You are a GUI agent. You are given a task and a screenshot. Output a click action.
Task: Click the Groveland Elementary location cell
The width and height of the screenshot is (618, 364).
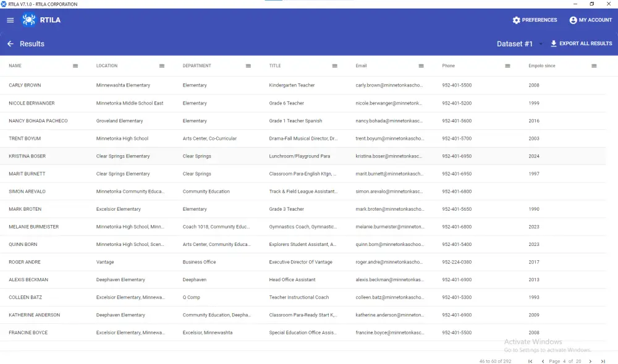click(119, 121)
